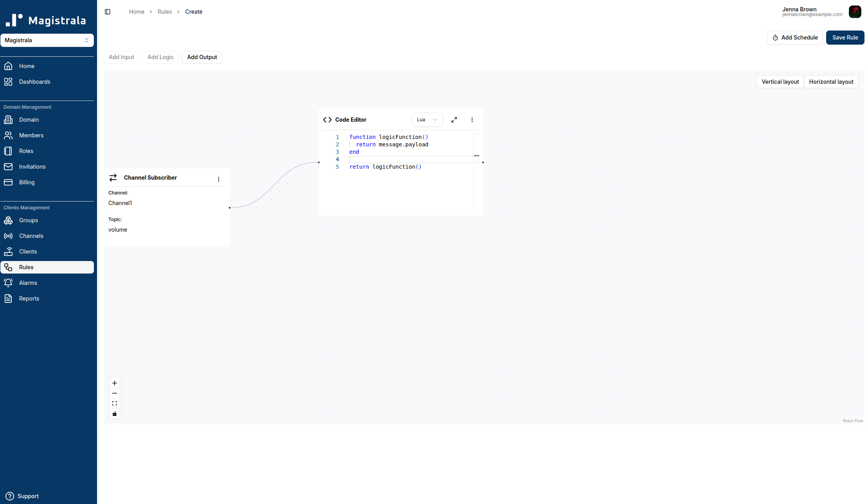
Task: Click the Code Editor angle-brackets icon
Action: coord(327,119)
